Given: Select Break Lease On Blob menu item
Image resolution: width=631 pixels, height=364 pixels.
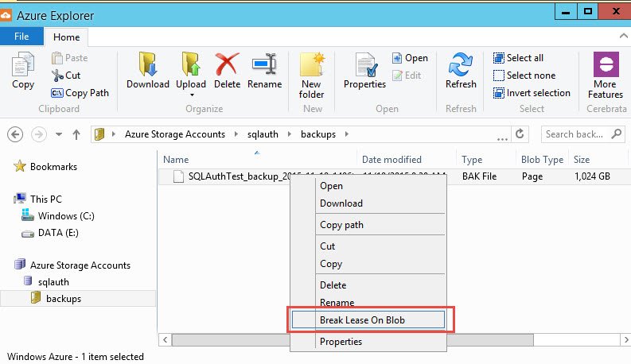Looking at the screenshot, I should click(368, 319).
